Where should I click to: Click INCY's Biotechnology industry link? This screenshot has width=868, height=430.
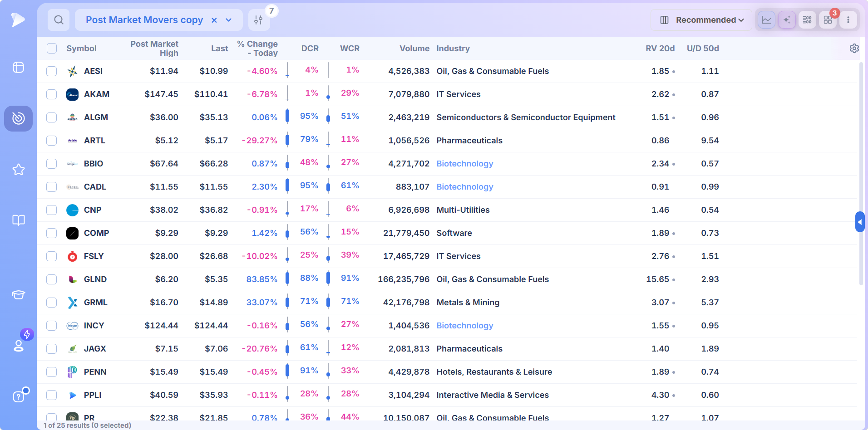pos(465,326)
